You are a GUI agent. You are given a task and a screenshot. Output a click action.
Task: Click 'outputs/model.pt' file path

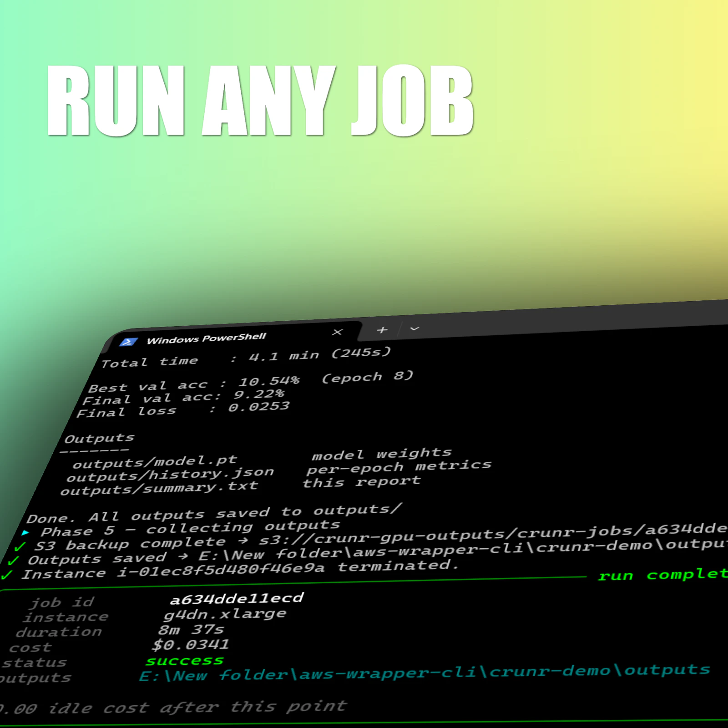click(155, 462)
